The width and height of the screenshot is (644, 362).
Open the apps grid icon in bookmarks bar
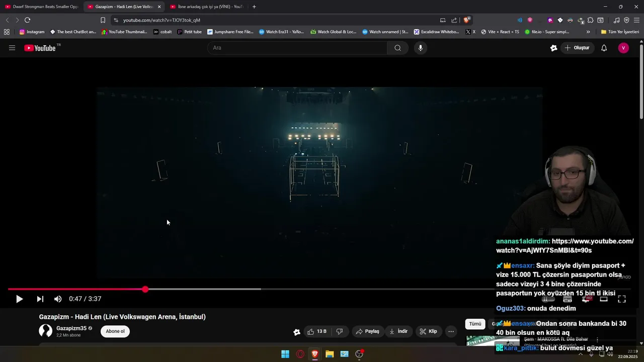coord(7,32)
